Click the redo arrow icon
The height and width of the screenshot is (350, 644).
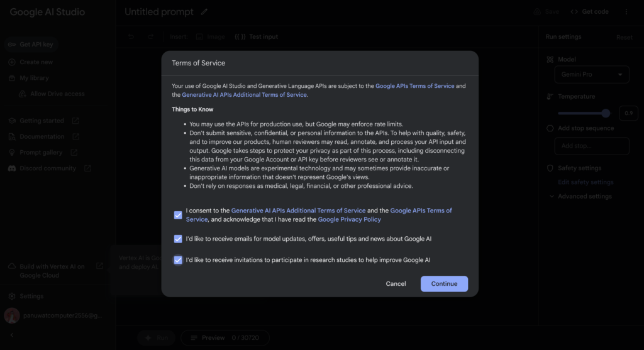151,37
